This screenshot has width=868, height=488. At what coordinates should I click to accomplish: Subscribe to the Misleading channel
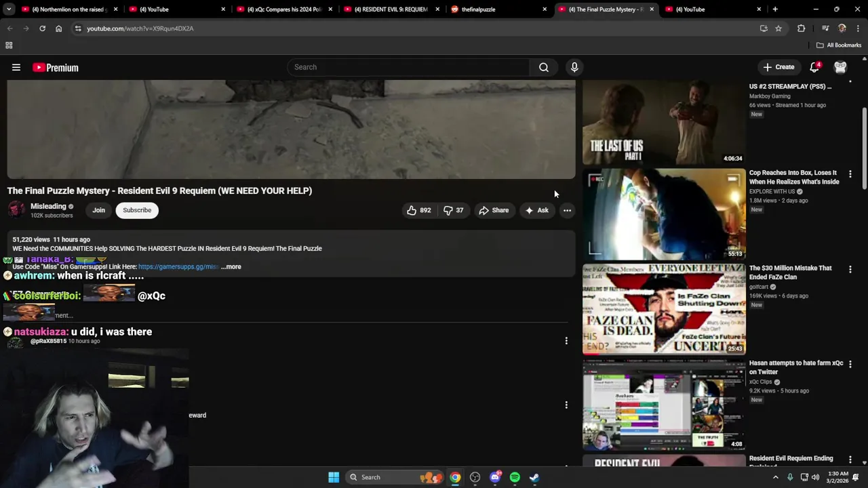(x=137, y=210)
